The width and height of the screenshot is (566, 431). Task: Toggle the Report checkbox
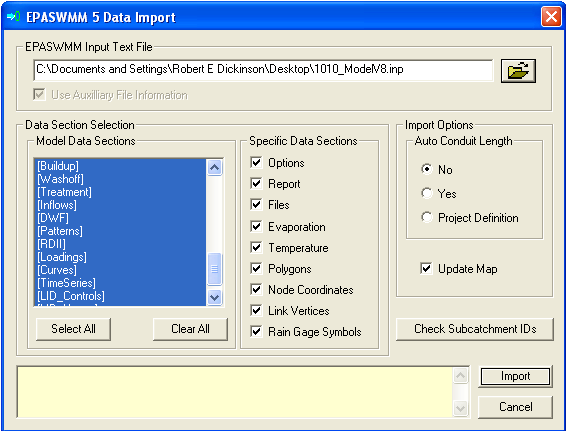[256, 183]
